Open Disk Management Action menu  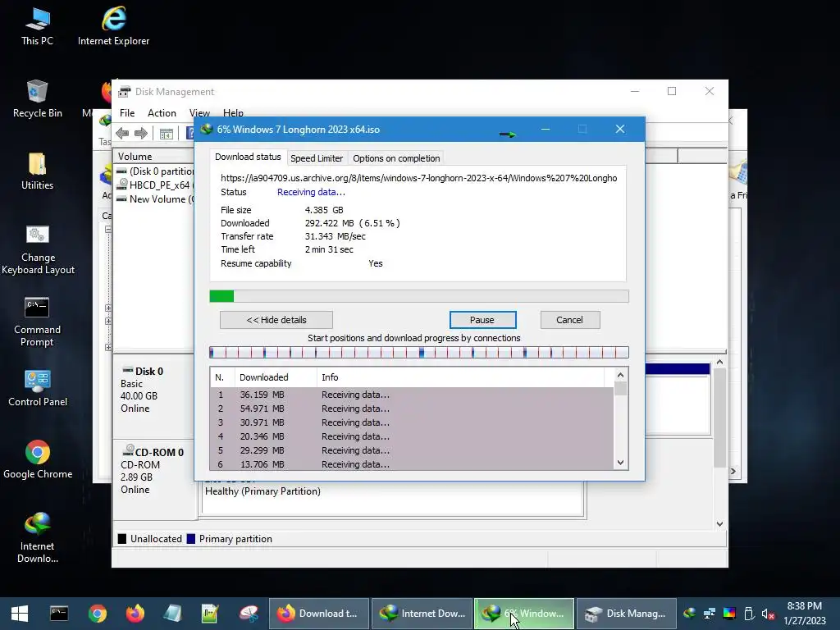click(162, 113)
